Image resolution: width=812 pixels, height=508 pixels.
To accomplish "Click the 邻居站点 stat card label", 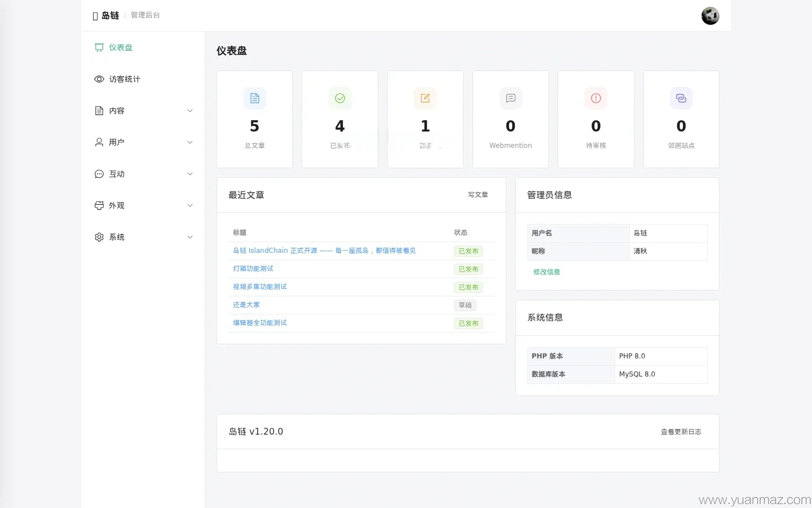I will tap(681, 146).
